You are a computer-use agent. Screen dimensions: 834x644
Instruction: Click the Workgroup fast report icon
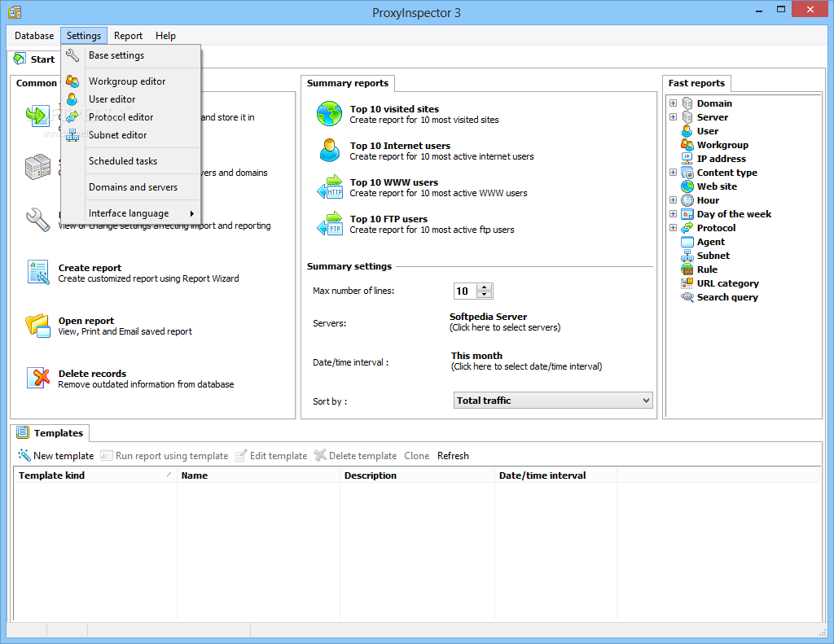pyautogui.click(x=687, y=145)
